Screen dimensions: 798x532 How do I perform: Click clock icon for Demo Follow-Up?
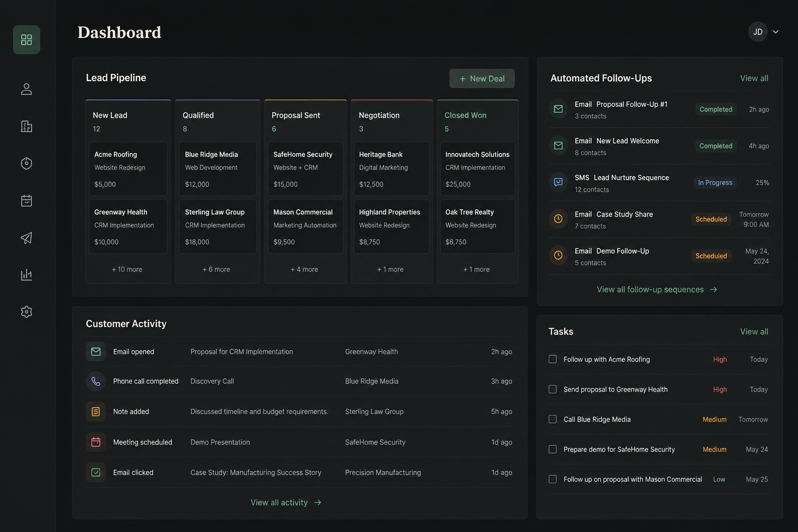(x=558, y=255)
